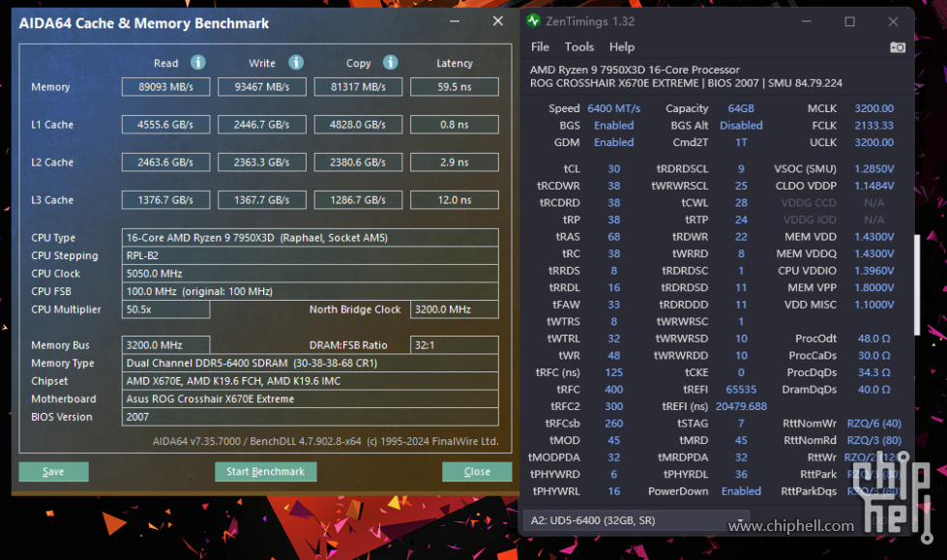
Task: Click the Memory Copy 81317 MB/s field
Action: tap(358, 87)
